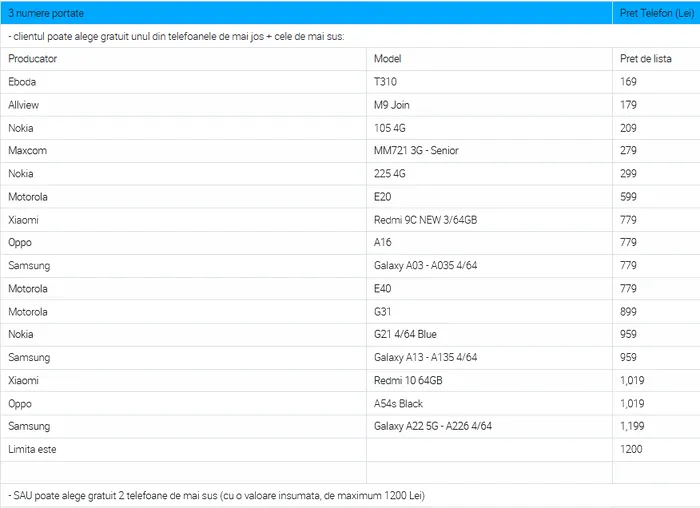Select the Nokia G21 4/64 Blue cell
The image size is (700, 508).
click(x=489, y=334)
